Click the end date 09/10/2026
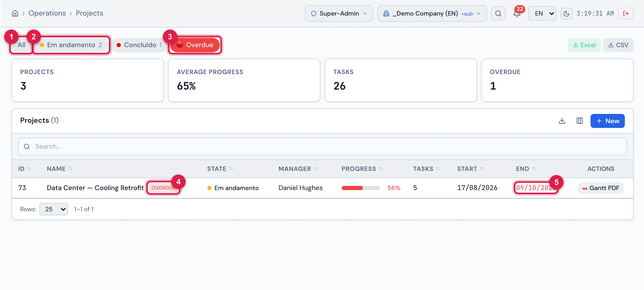644x290 pixels. point(536,188)
